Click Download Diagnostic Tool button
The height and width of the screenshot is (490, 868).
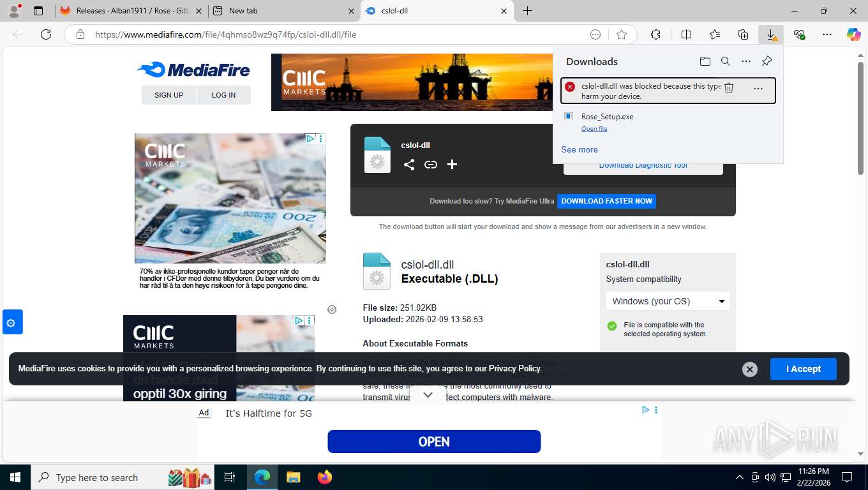(643, 166)
